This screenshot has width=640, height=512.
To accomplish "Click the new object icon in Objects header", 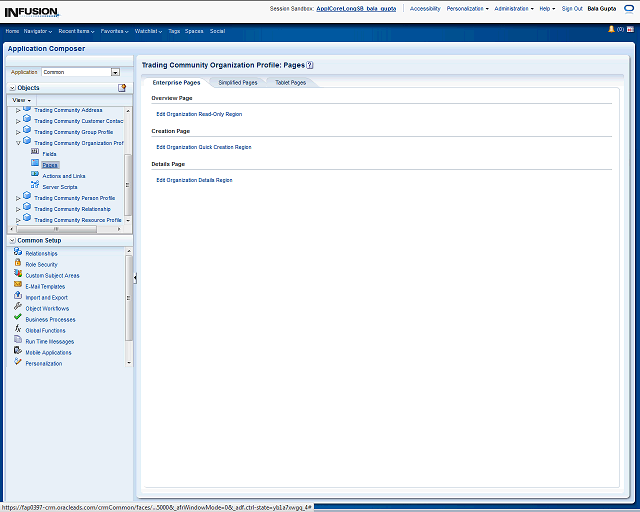I will click(x=122, y=88).
